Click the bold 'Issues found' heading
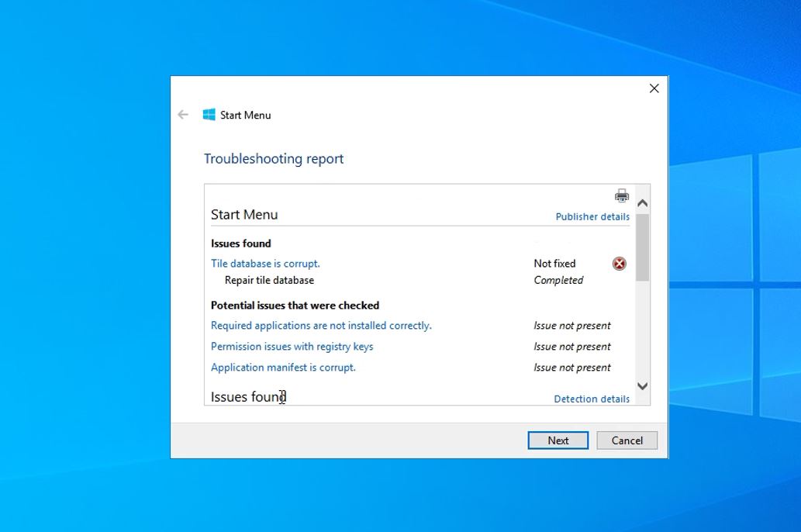The height and width of the screenshot is (532, 801). coord(241,244)
